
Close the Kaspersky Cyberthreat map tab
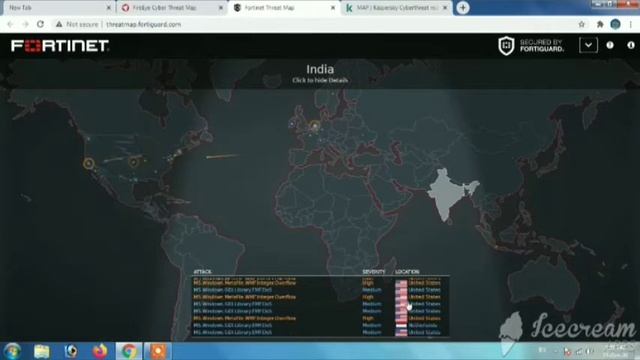point(445,8)
